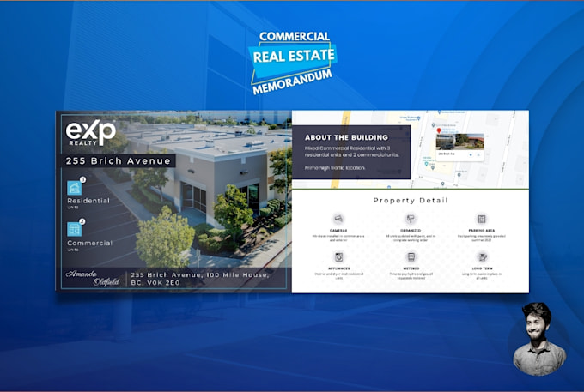Click the 'MEMORANDUM' title word

pos(292,82)
